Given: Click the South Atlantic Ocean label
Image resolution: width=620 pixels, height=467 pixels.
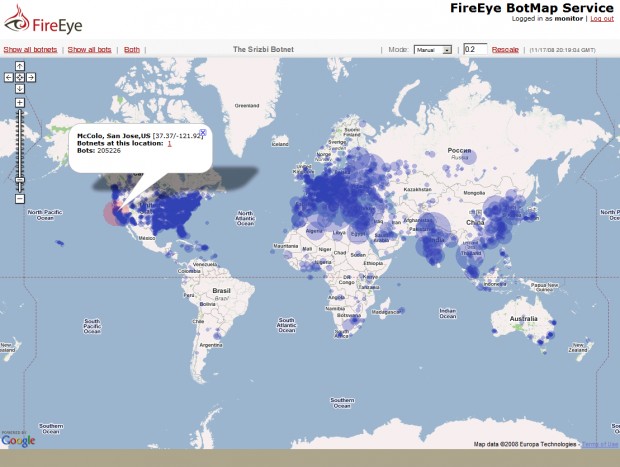Looking at the screenshot, I should click(287, 325).
